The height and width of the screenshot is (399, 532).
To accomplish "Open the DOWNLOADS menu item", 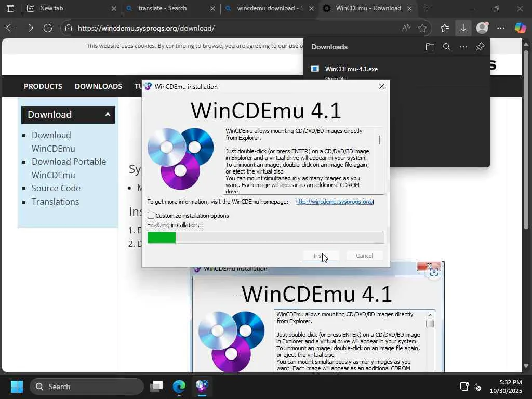I will 98,86.
